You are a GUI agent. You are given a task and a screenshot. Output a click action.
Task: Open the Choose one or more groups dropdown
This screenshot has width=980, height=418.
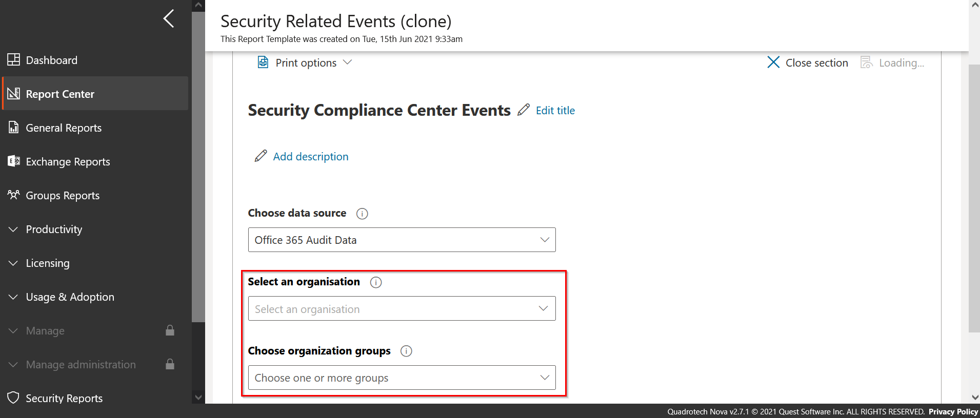(402, 378)
